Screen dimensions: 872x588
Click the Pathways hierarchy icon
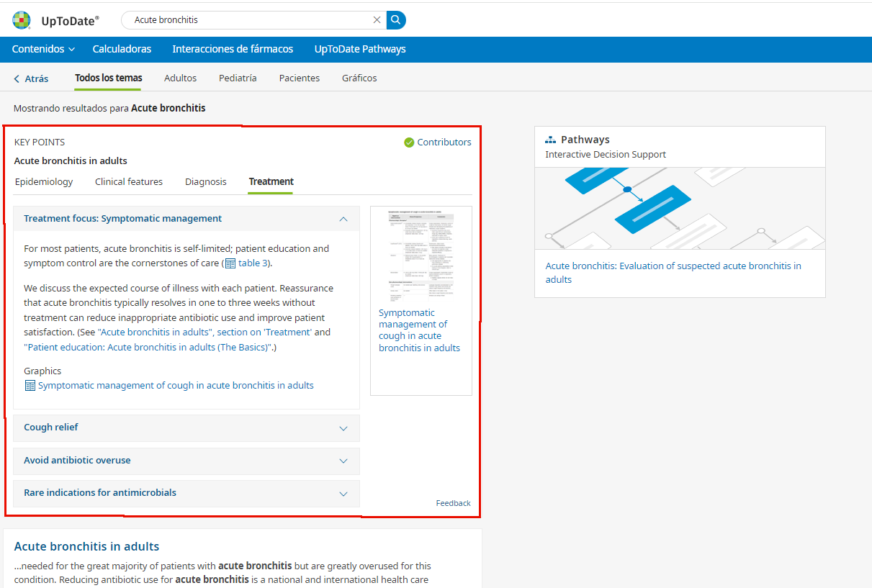click(551, 140)
